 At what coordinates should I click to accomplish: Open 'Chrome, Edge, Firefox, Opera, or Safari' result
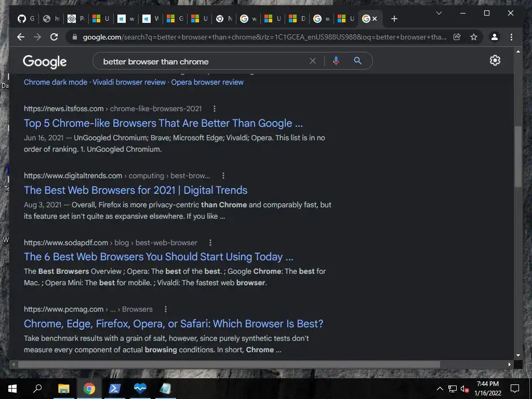174,324
